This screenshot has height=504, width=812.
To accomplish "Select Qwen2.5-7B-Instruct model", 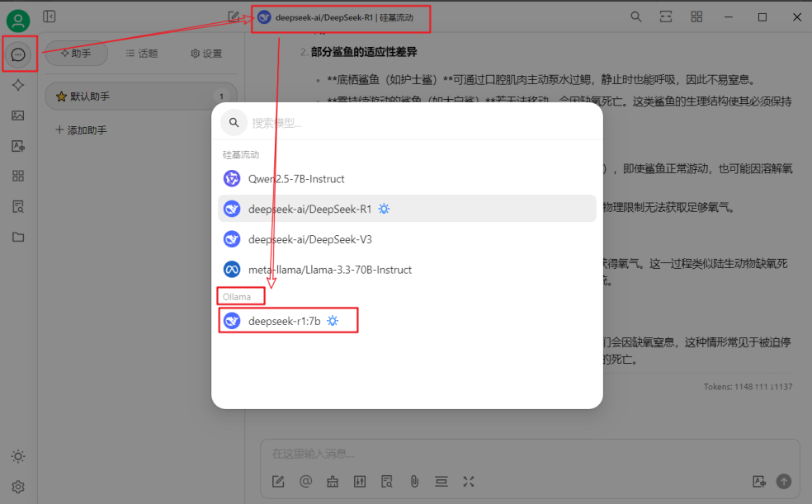I will (407, 179).
